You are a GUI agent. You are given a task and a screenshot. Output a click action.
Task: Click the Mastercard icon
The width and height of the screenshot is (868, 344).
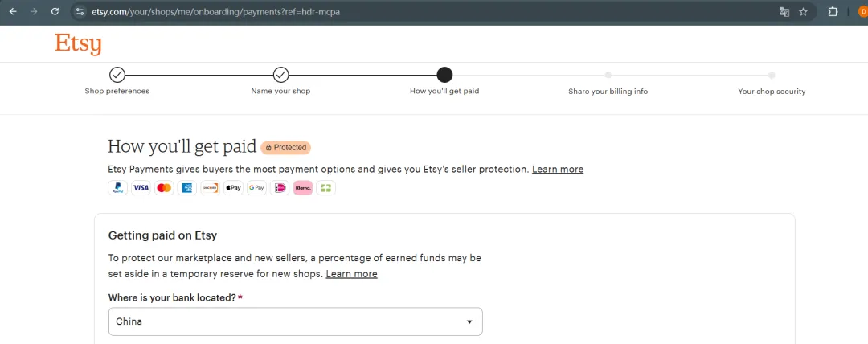point(164,188)
